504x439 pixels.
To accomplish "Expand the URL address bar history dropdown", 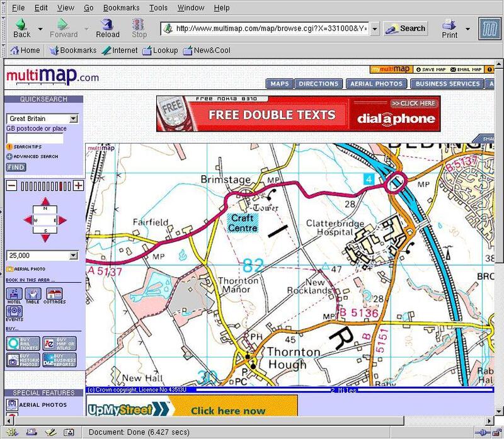I will tap(374, 29).
